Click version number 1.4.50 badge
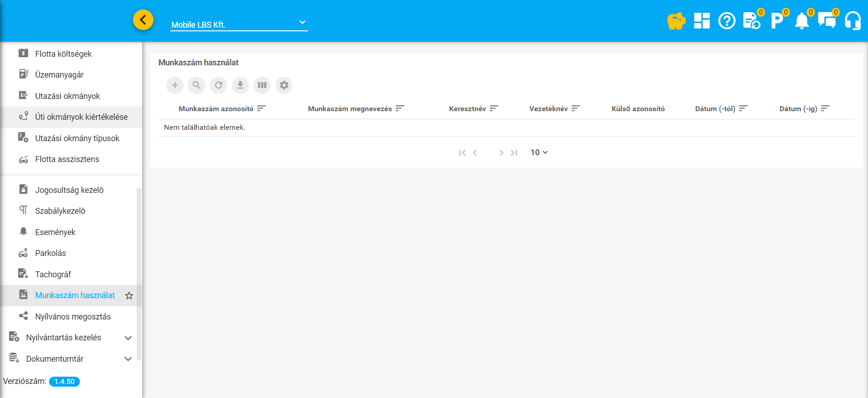This screenshot has height=398, width=868. pos(64,382)
